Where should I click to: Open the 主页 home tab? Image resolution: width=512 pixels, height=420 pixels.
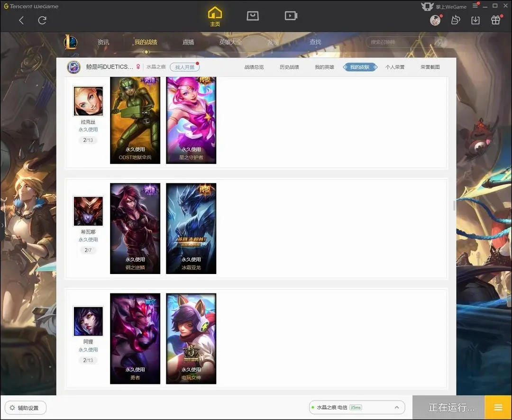(x=215, y=17)
